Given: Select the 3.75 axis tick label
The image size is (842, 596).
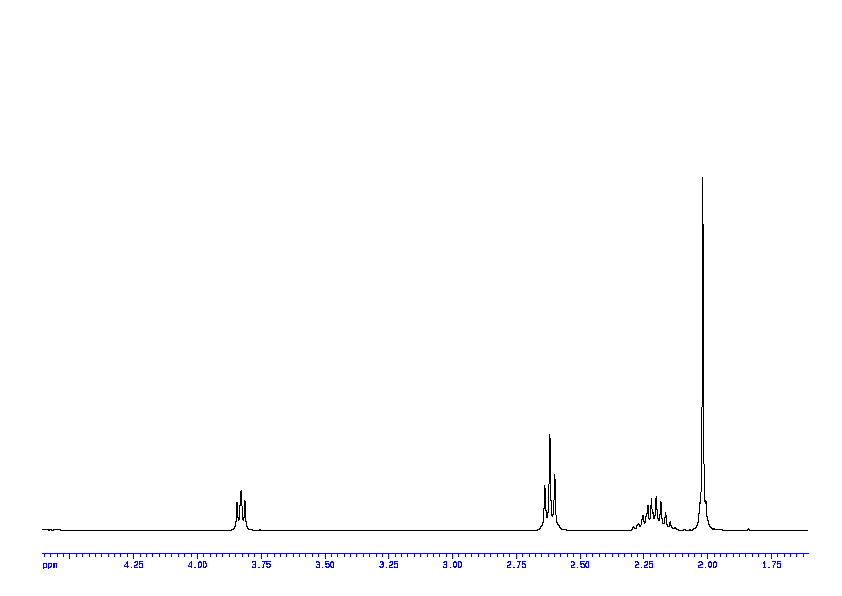Looking at the screenshot, I should point(261,566).
